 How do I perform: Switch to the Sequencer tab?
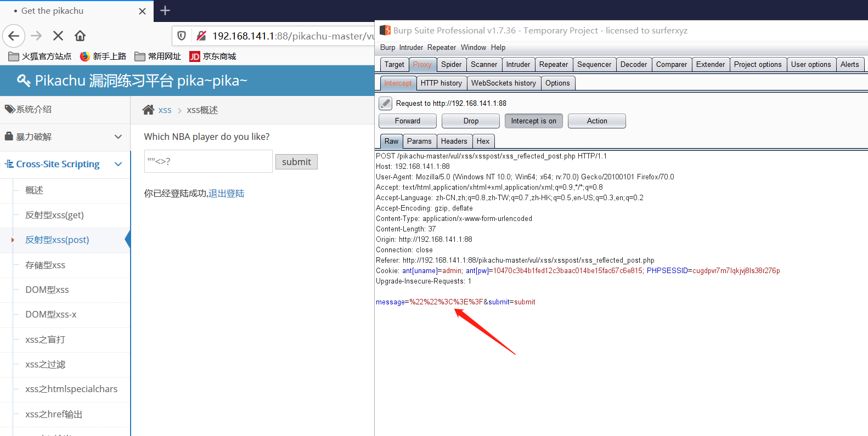point(594,64)
